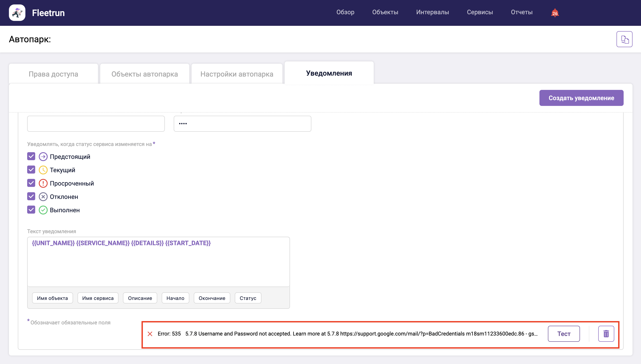Click the masked password input field

[x=242, y=123]
